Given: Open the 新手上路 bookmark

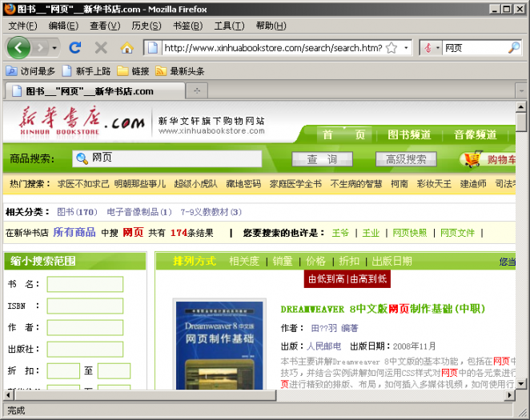Looking at the screenshot, I should (86, 71).
